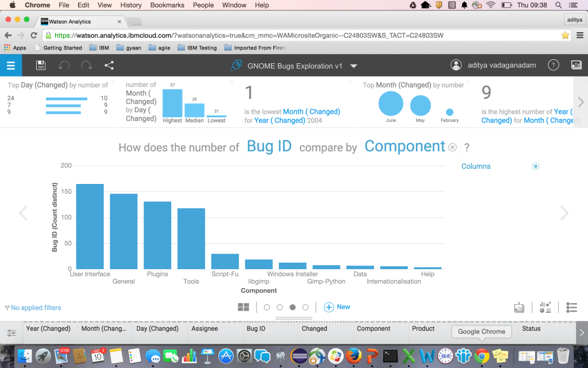Click the right chevron to see more insight tiles
Viewport: 588px width, 368px height.
(x=580, y=102)
